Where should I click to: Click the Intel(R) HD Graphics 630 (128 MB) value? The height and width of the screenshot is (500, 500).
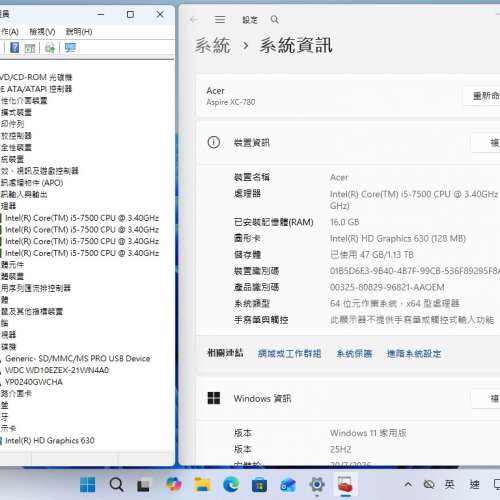398,238
